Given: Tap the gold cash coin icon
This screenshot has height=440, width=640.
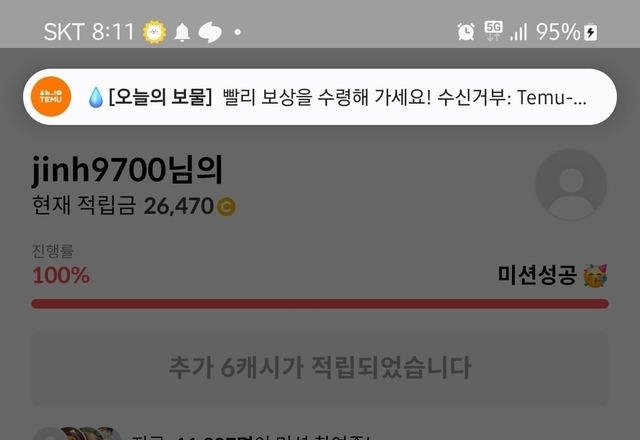Looking at the screenshot, I should click(x=226, y=207).
